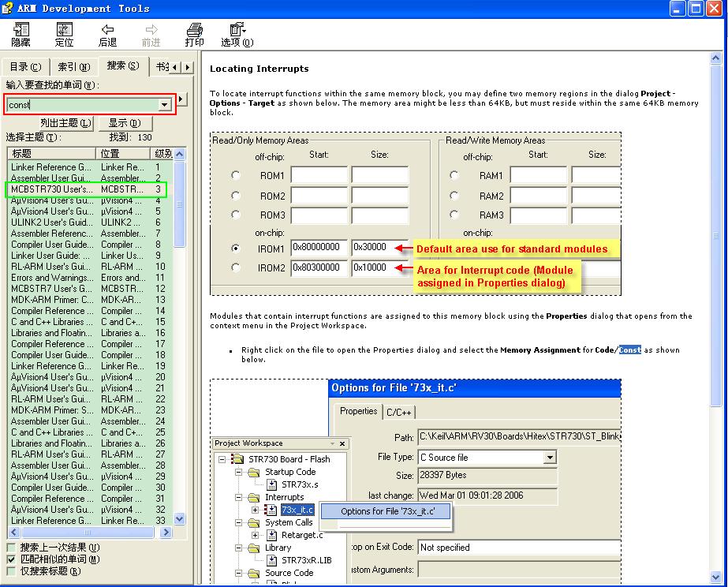This screenshot has width=728, height=587.
Task: Click the 级别 column header
Action: pyautogui.click(x=162, y=153)
